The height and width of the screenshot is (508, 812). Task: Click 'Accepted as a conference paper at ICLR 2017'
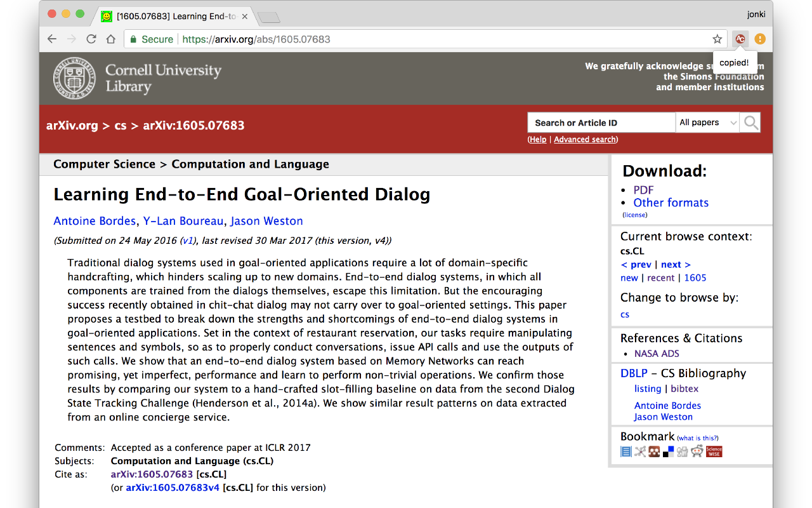click(x=211, y=447)
